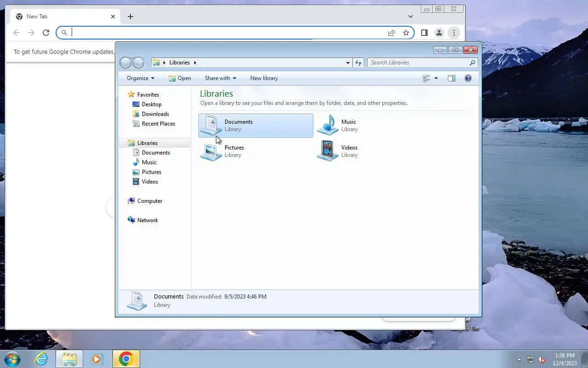
Task: Click Share this page icon in Chrome
Action: [x=391, y=33]
